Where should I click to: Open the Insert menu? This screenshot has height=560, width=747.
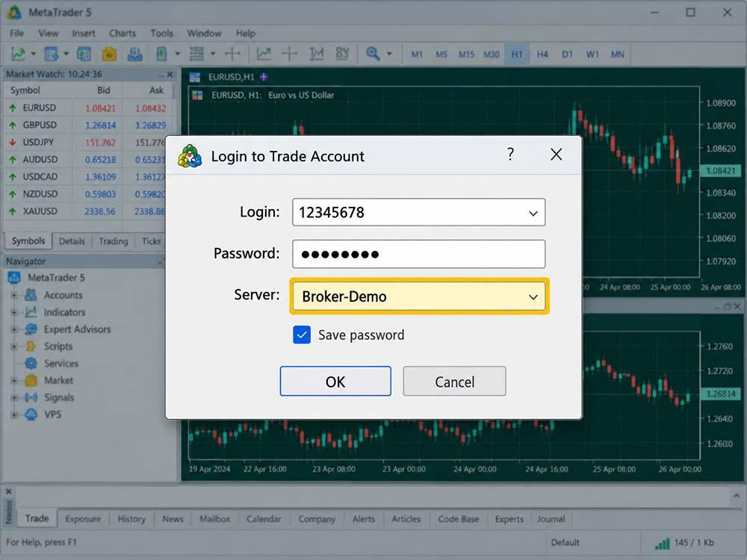tap(84, 34)
